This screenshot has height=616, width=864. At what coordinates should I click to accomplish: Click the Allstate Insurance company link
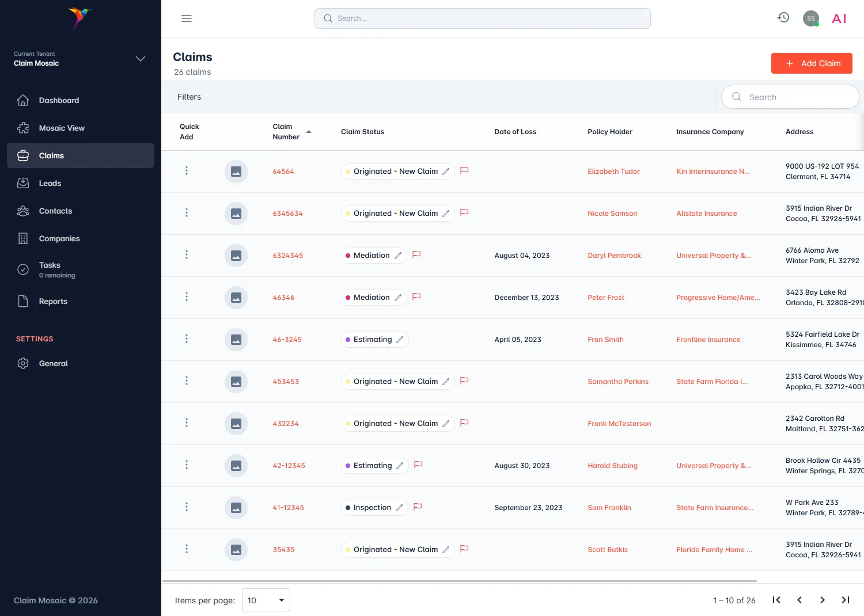[x=706, y=213]
